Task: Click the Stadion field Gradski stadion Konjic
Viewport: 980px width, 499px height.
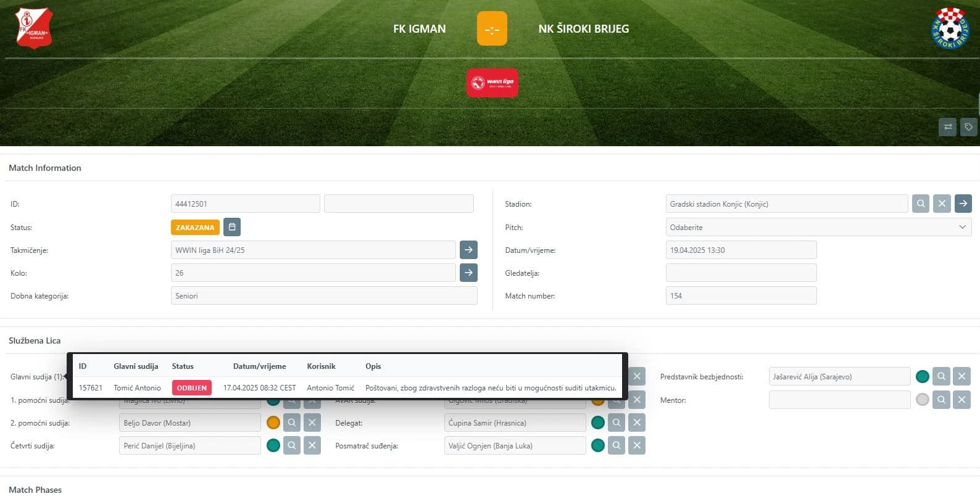Action: point(787,204)
